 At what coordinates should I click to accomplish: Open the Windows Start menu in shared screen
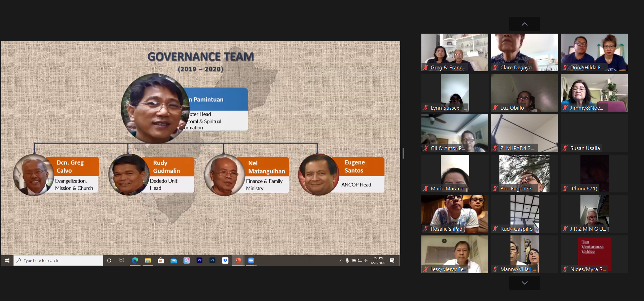7,261
